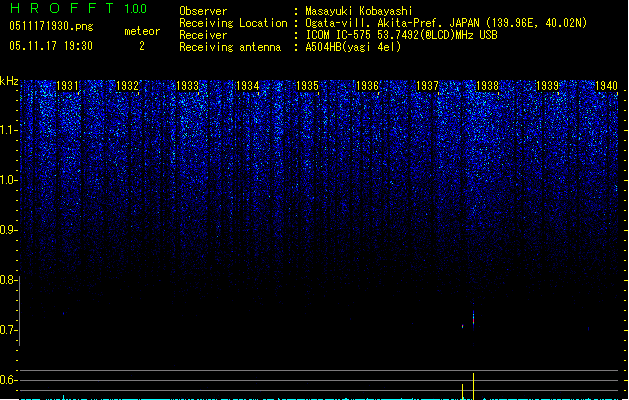Click the meteor label
The width and height of the screenshot is (629, 400).
(x=142, y=31)
